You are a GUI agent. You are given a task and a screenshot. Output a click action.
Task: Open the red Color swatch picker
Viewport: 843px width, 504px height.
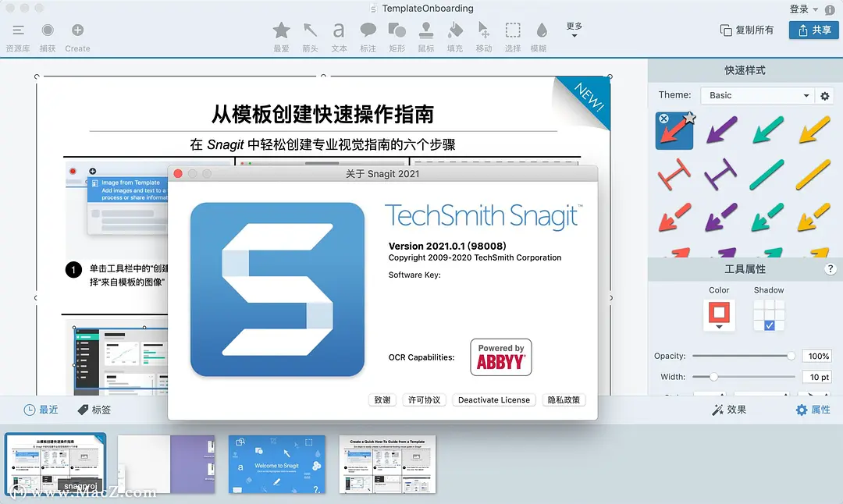[719, 314]
